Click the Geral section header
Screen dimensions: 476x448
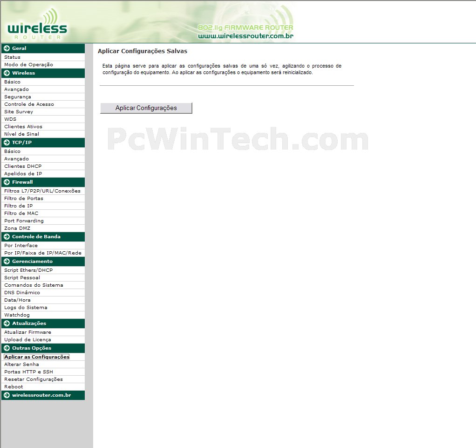43,48
